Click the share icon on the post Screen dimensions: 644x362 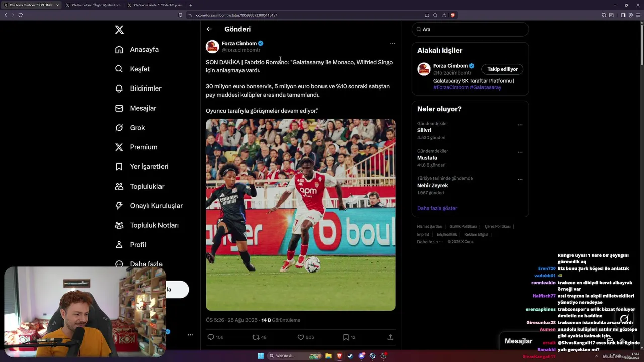[x=390, y=337]
